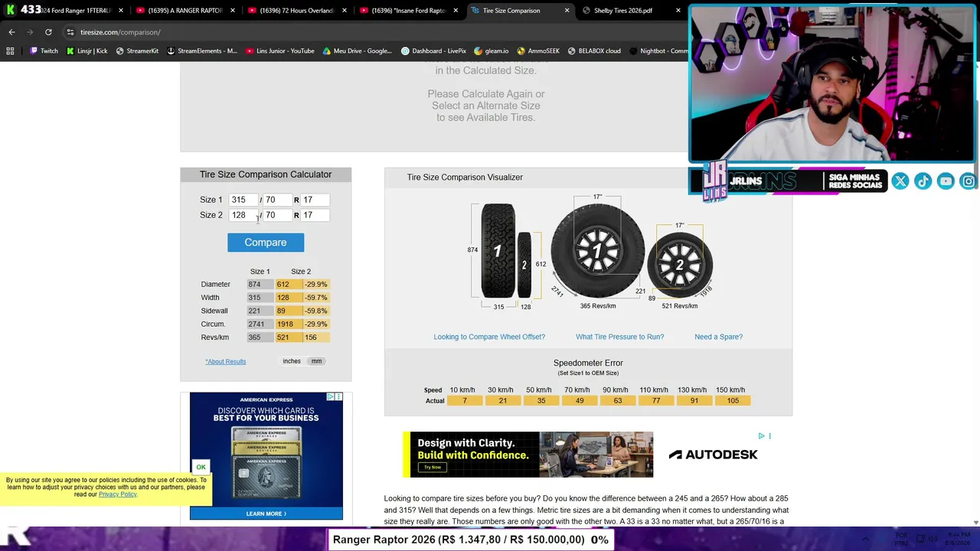Click the Size 2 rim diameter field
The width and height of the screenshot is (980, 551).
pyautogui.click(x=315, y=215)
